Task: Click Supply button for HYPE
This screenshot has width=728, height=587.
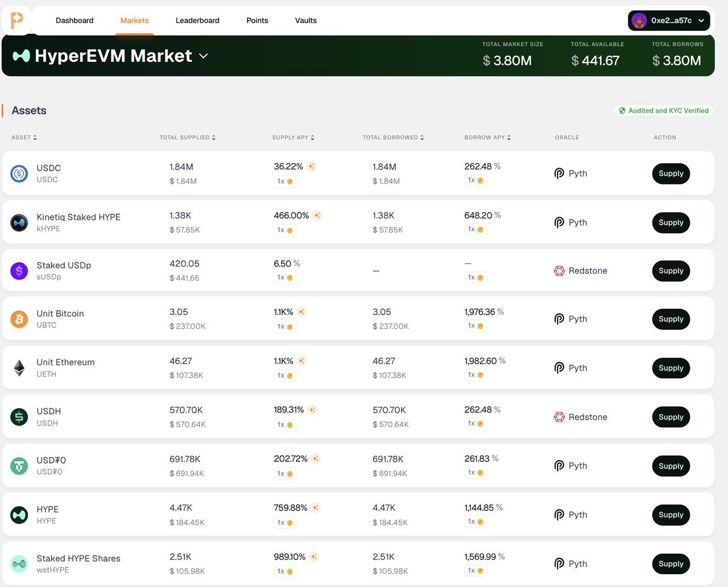Action: click(671, 515)
